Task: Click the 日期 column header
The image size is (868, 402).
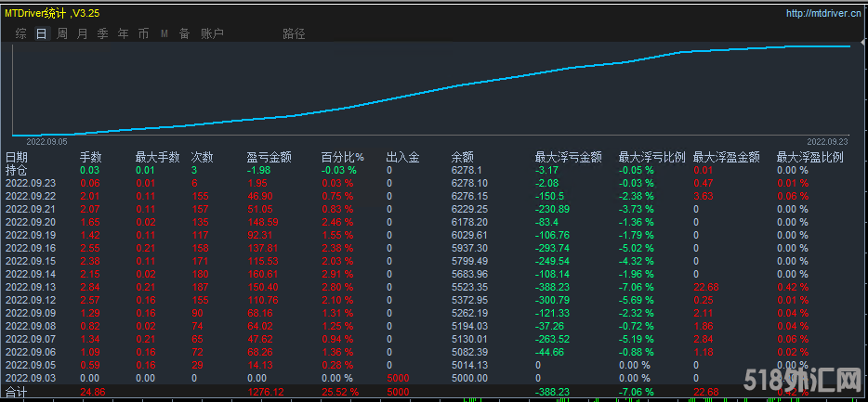Action: pyautogui.click(x=17, y=158)
